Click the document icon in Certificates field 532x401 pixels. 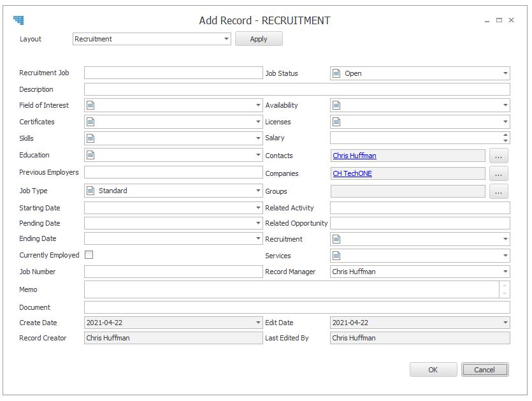coord(90,122)
